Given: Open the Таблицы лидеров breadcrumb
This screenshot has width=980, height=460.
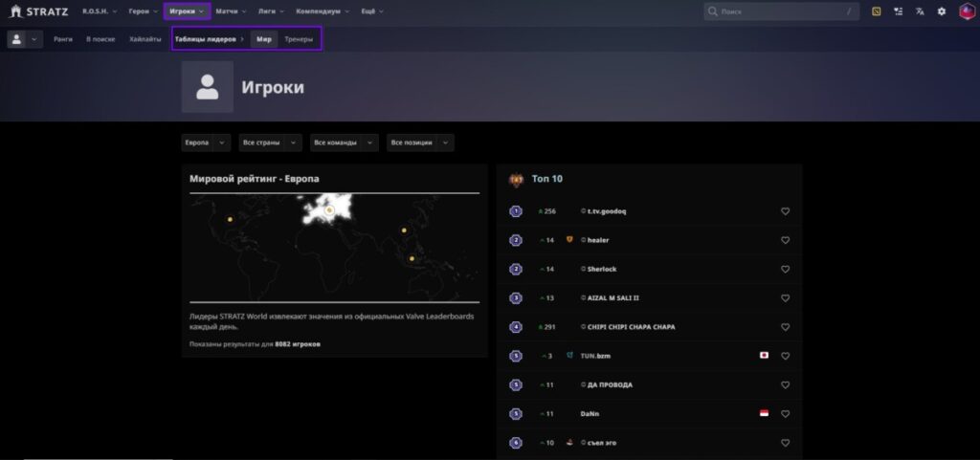Looking at the screenshot, I should click(206, 39).
